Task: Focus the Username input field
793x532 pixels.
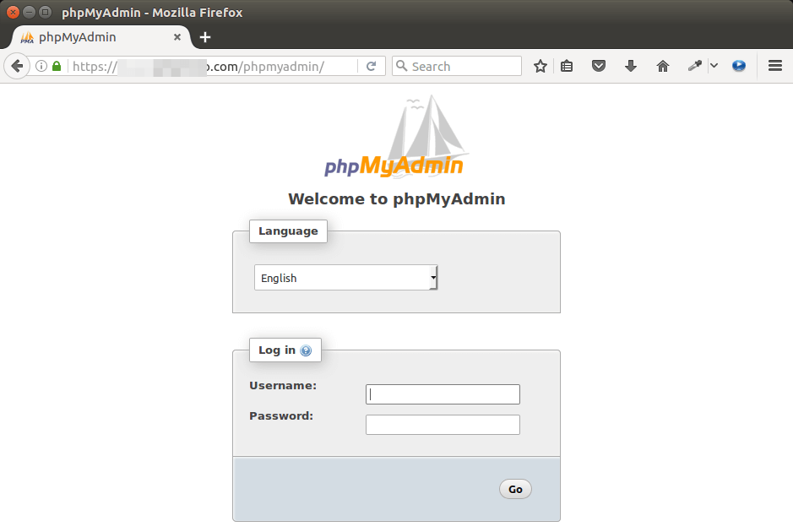Action: coord(442,394)
